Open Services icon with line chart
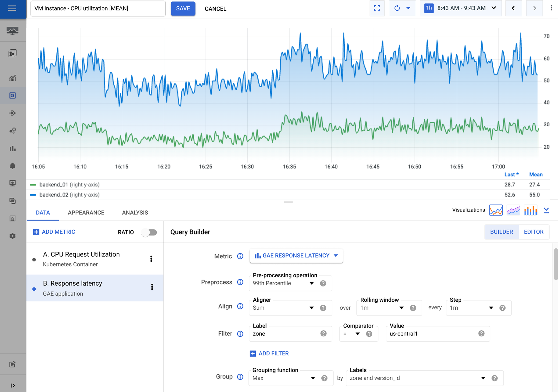Viewport: 558px width, 392px height. (13, 78)
